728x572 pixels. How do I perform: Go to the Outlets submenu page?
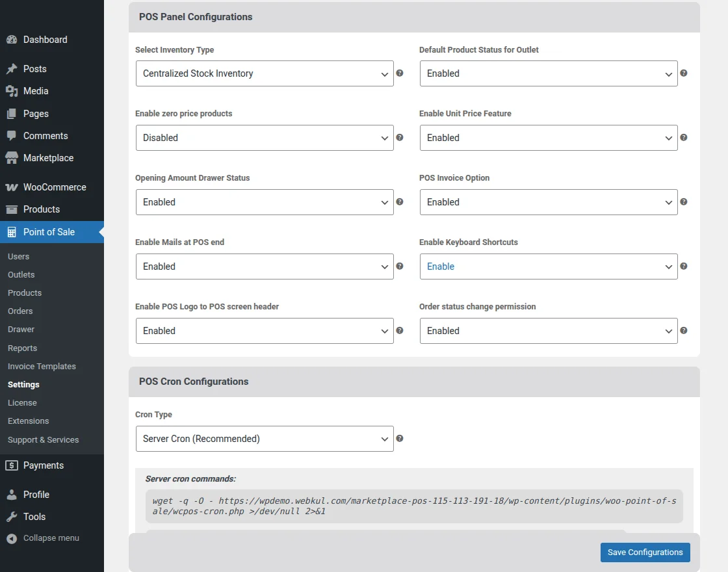pyautogui.click(x=21, y=275)
